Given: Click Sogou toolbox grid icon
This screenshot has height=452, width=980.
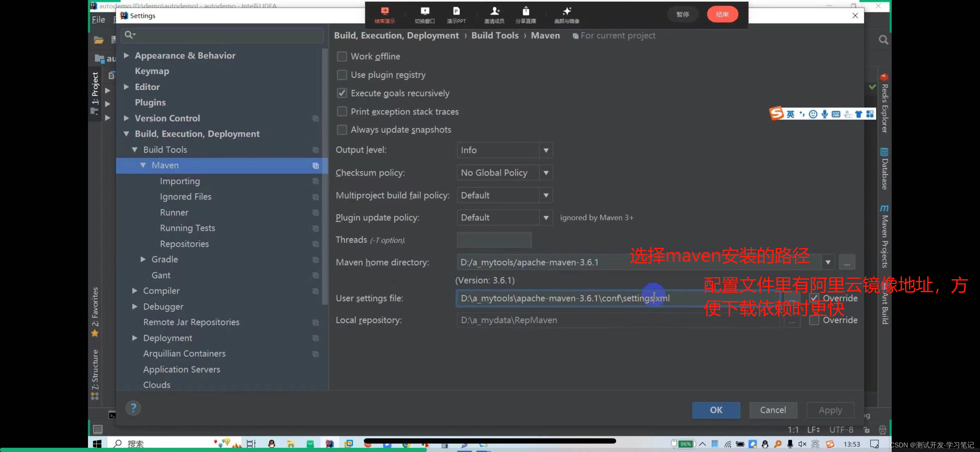Looking at the screenshot, I should (x=870, y=114).
